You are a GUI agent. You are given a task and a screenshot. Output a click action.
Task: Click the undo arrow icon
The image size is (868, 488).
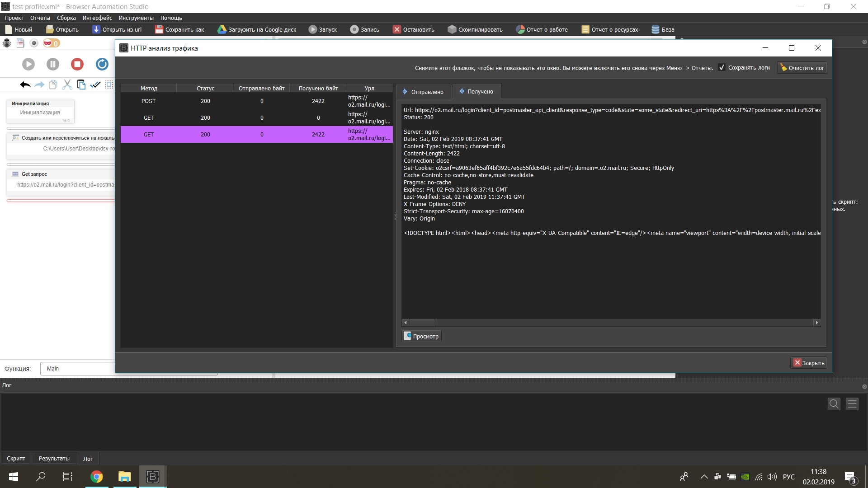pos(25,84)
